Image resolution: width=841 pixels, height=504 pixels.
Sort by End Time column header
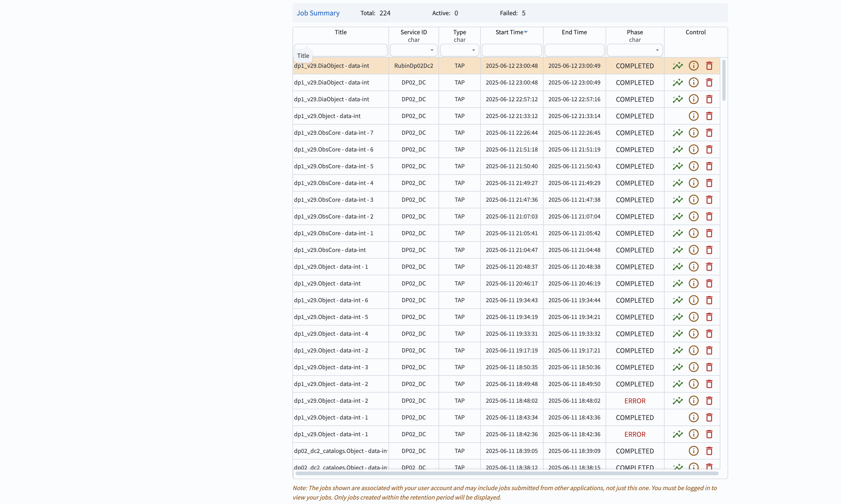point(574,32)
